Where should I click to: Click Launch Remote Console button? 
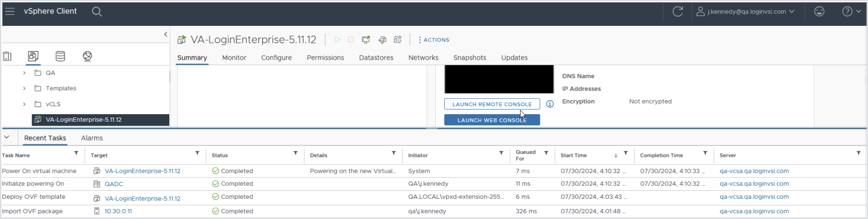[x=492, y=104]
